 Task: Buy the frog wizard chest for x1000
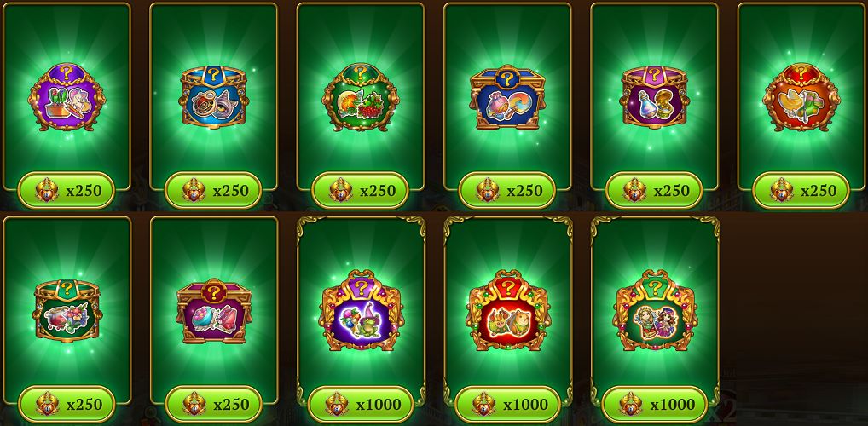coord(361,405)
